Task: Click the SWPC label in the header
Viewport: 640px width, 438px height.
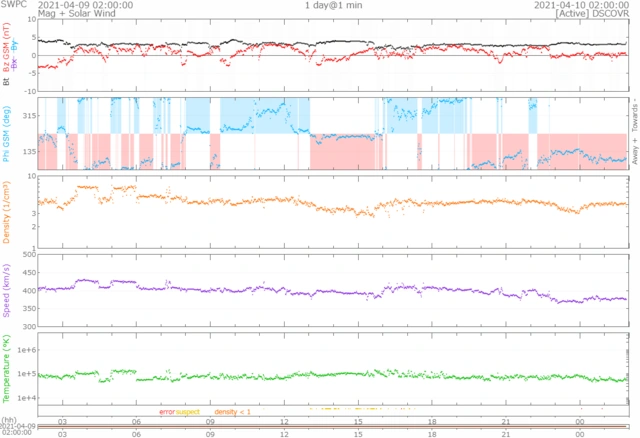Action: (x=14, y=5)
